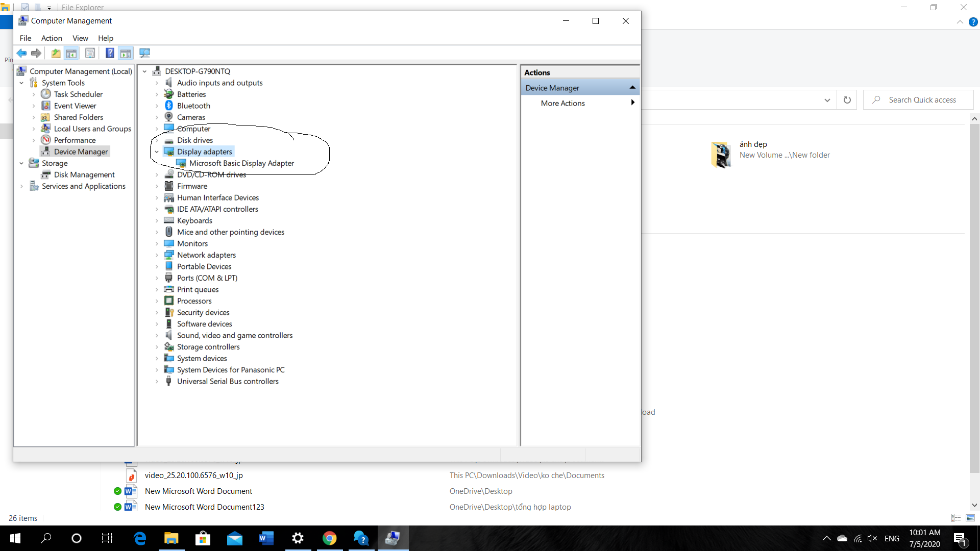This screenshot has height=551, width=980.
Task: Click the Forward arrow in the toolbar
Action: tap(36, 53)
